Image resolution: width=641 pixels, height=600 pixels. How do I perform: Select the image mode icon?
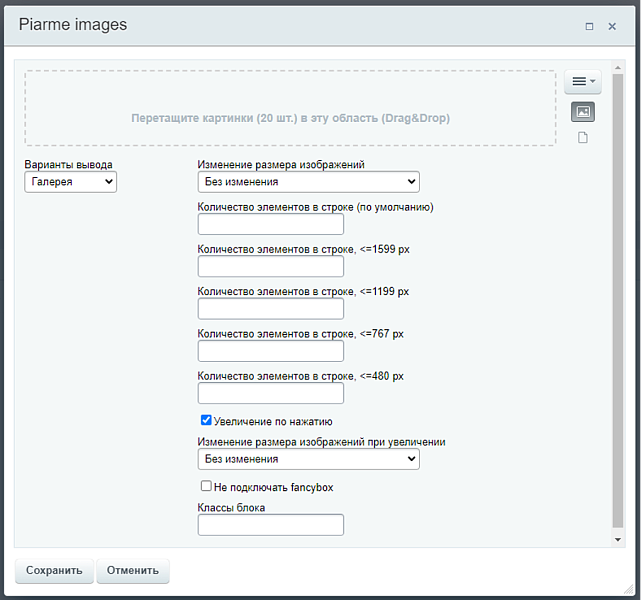click(x=583, y=112)
